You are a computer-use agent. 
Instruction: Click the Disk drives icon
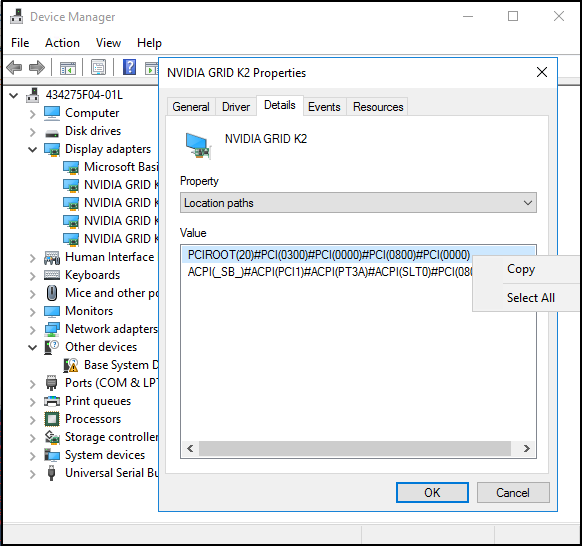pyautogui.click(x=52, y=133)
